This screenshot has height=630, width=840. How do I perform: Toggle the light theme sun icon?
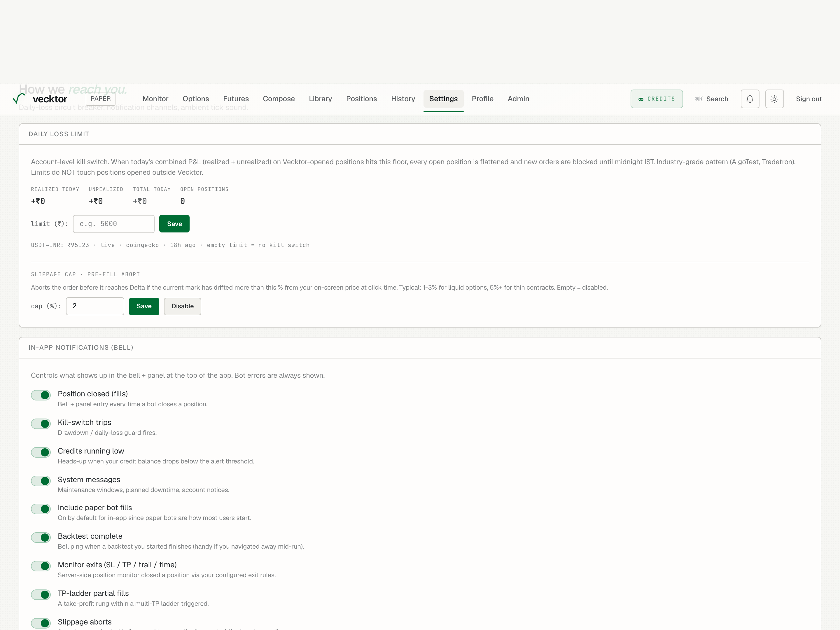[x=774, y=99]
